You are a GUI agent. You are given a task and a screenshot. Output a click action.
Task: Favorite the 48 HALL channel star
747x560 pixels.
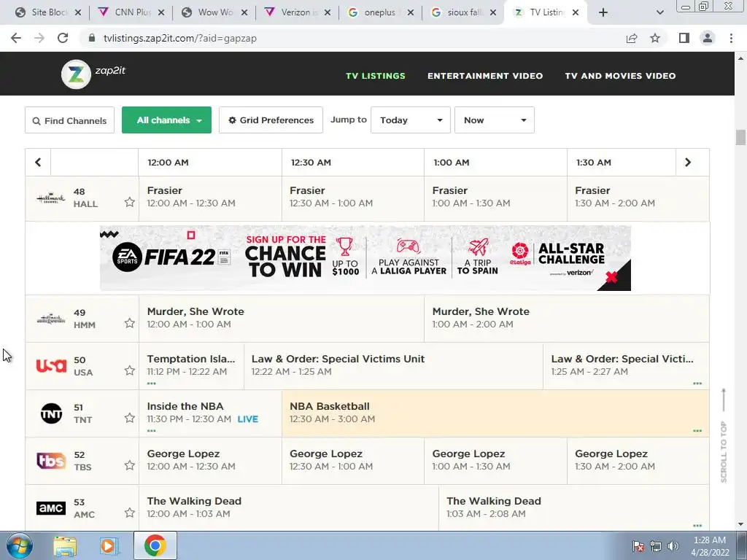pyautogui.click(x=130, y=203)
